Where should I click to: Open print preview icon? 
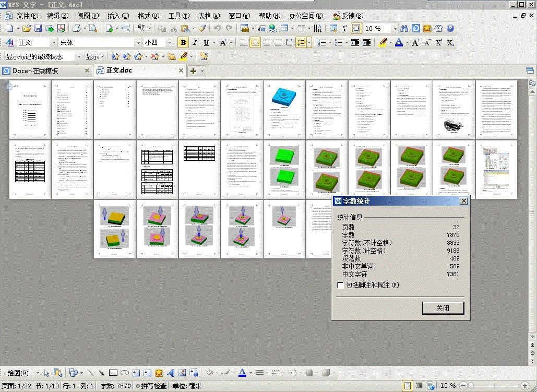pos(93,28)
